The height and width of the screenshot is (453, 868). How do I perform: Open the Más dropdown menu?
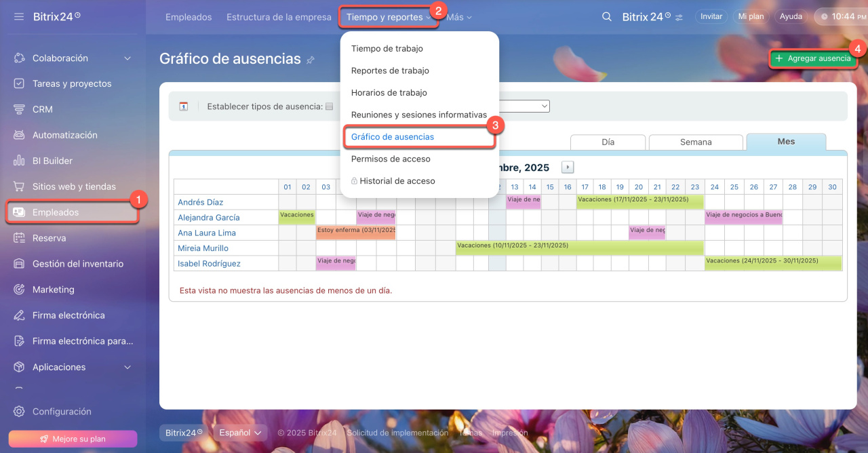pyautogui.click(x=459, y=17)
